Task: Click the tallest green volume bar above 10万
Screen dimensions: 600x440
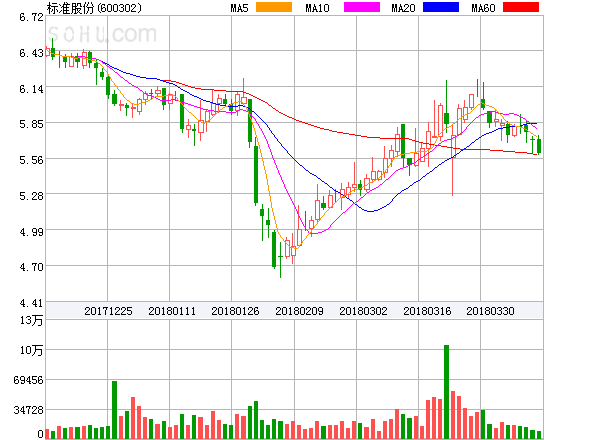Action: point(446,392)
